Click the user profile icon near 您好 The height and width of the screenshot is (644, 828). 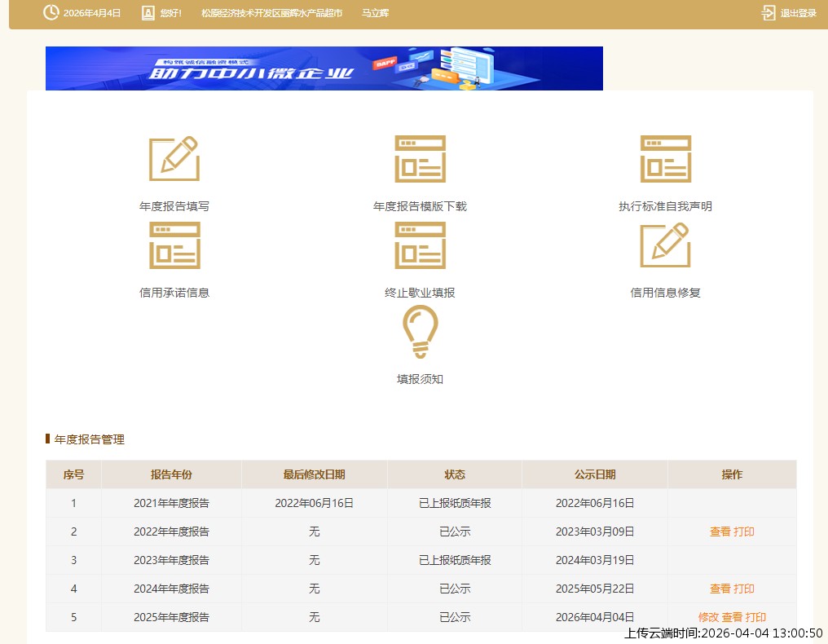(x=148, y=13)
